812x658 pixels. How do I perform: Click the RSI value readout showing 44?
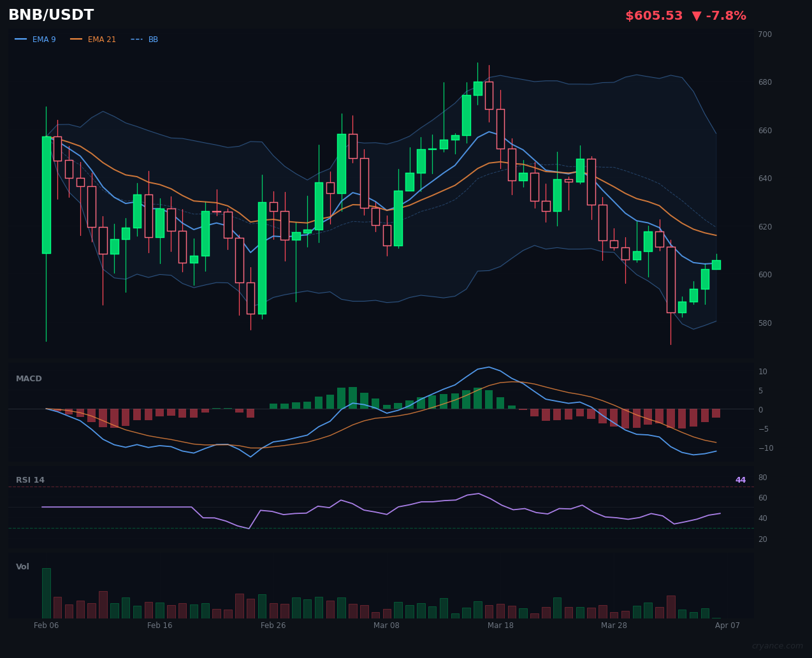point(740,479)
